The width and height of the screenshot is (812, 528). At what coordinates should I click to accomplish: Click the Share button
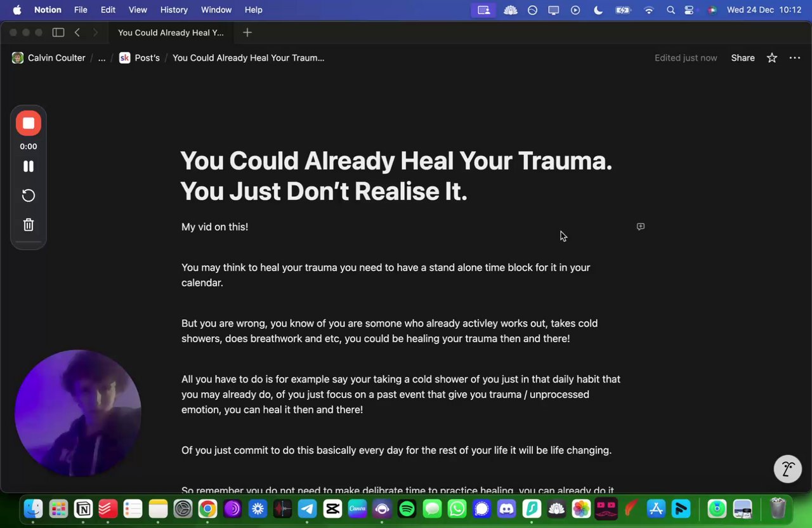pyautogui.click(x=743, y=58)
